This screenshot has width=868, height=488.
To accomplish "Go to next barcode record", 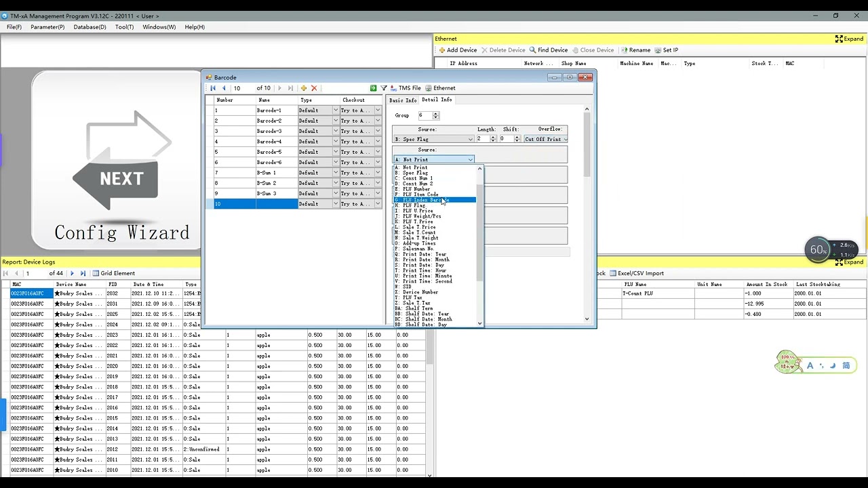I will 279,88.
